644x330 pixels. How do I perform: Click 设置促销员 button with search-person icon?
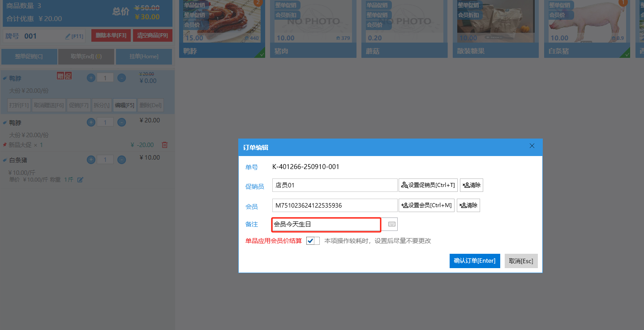[x=428, y=185]
